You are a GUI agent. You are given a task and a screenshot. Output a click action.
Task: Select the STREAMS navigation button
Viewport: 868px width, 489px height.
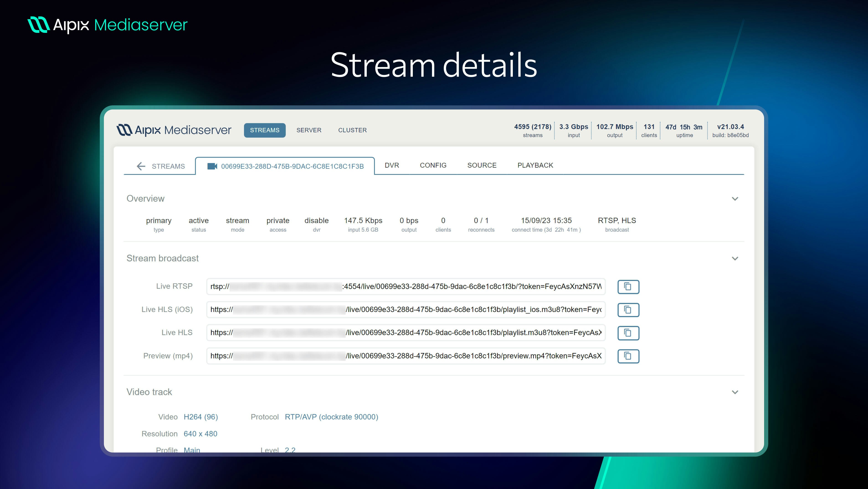[x=265, y=130]
